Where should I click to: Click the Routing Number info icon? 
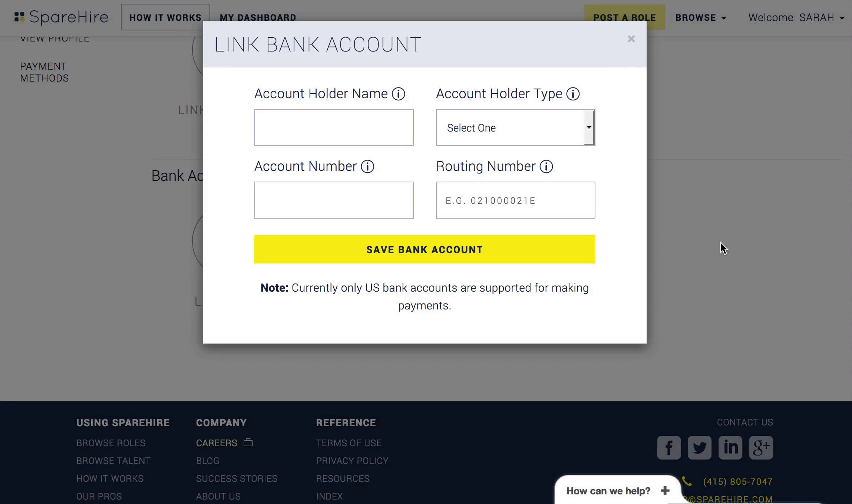(x=546, y=166)
